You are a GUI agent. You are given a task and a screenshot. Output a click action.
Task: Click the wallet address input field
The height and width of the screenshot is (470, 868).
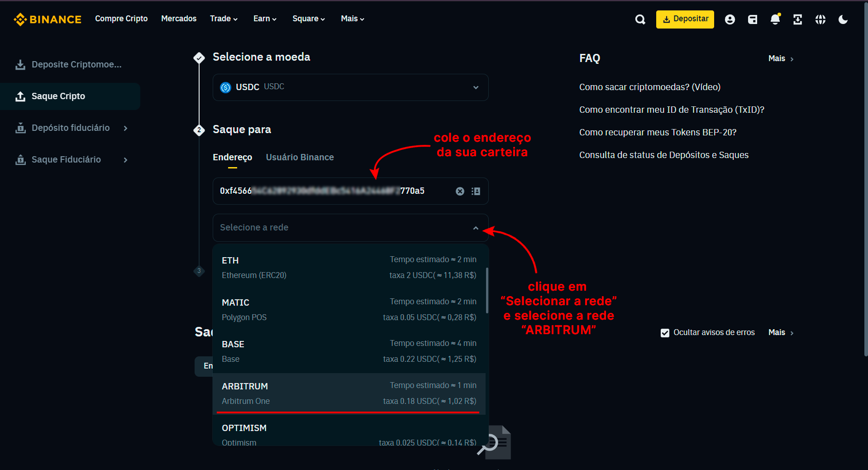(x=351, y=191)
